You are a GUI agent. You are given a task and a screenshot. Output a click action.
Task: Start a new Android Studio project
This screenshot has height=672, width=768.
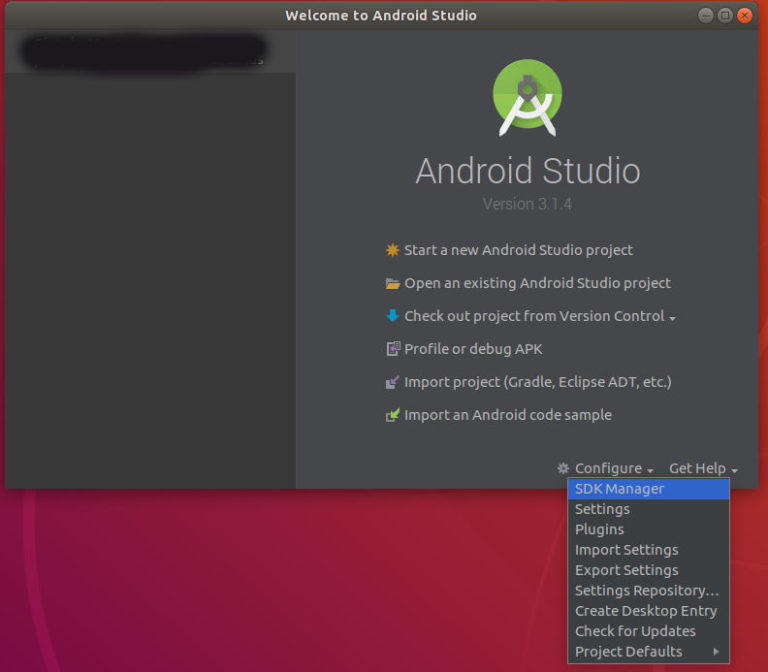[518, 250]
